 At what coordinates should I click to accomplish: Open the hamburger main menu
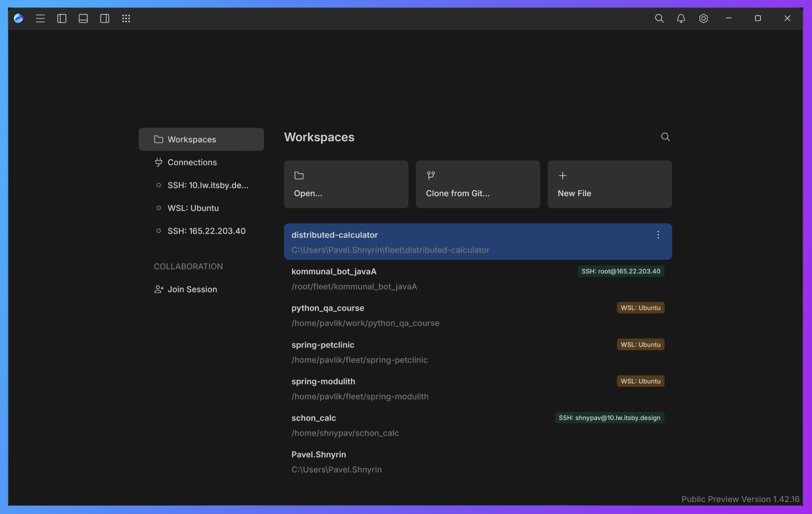point(40,18)
